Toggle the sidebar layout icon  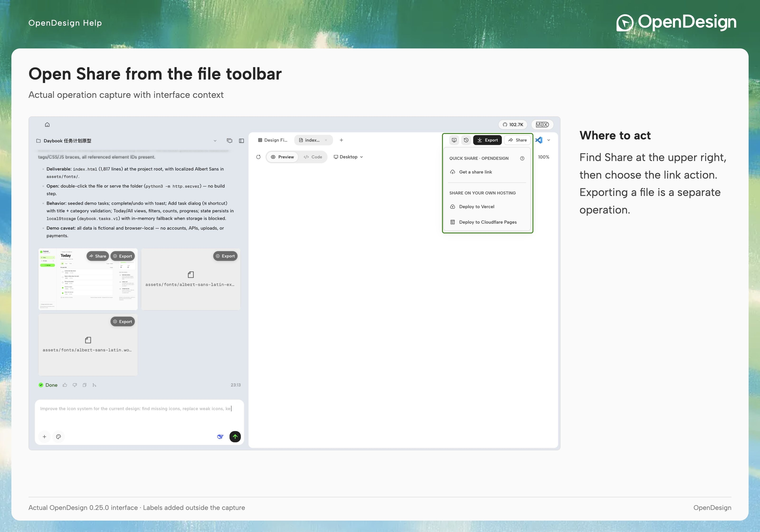241,141
